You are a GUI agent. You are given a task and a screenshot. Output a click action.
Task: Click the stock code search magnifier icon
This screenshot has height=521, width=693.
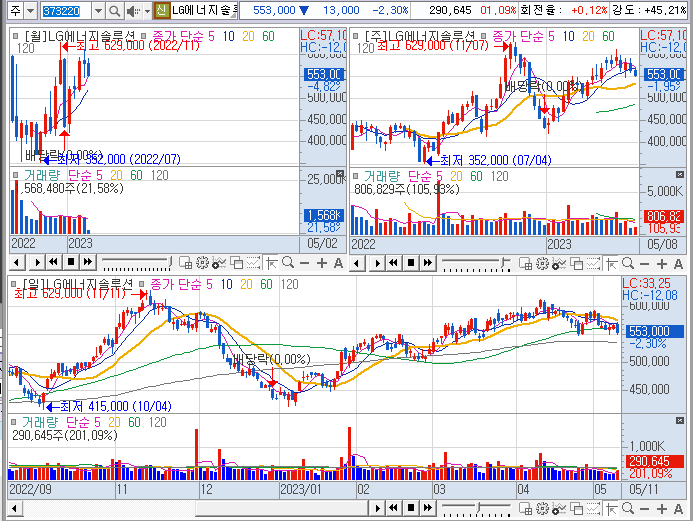(114, 11)
